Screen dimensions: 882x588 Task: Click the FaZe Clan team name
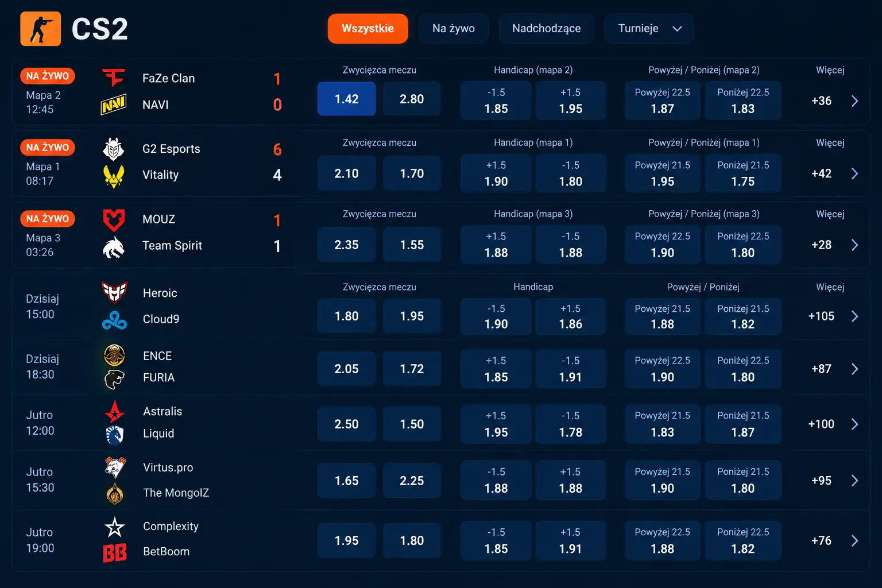tap(168, 78)
